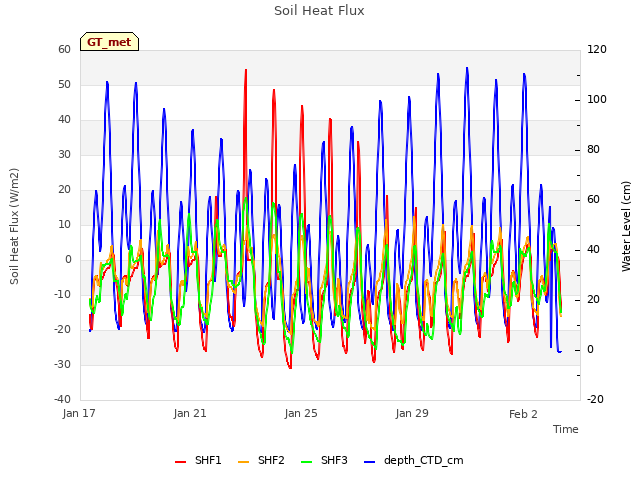Click the Jan 21 x-axis tick label
Screen dimensions: 640x480
click(190, 413)
